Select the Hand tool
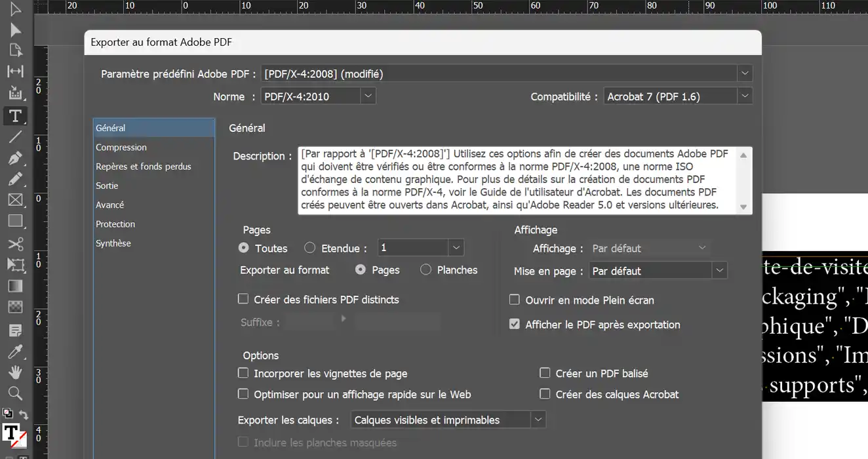The image size is (868, 459). click(15, 372)
